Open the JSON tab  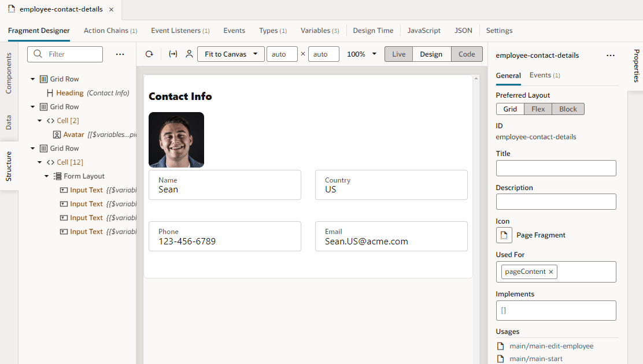click(463, 31)
